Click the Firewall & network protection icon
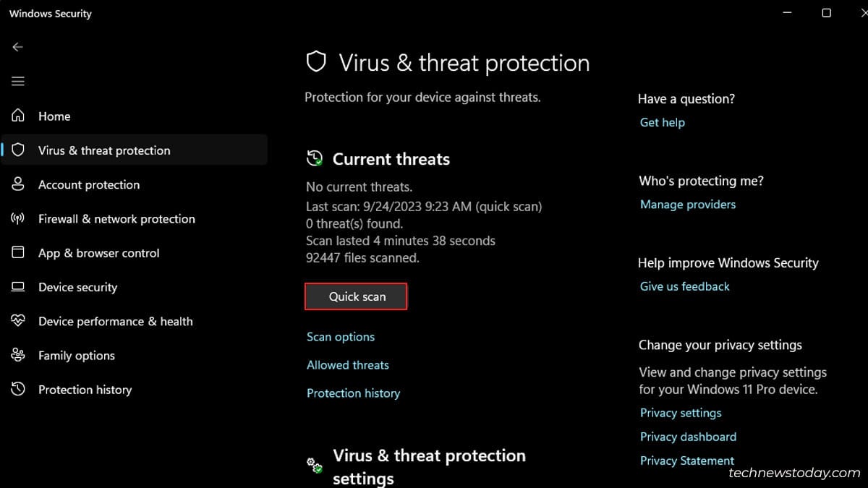Screen dimensions: 868x488 (17, 218)
